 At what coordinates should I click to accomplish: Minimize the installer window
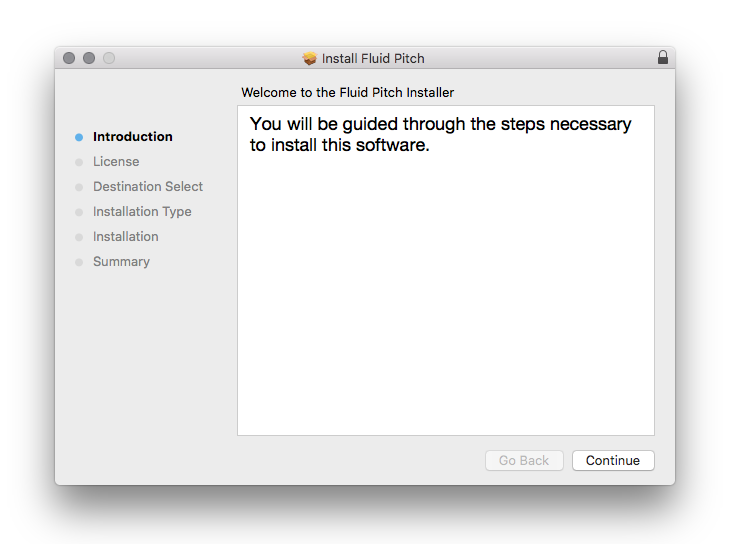coord(89,58)
